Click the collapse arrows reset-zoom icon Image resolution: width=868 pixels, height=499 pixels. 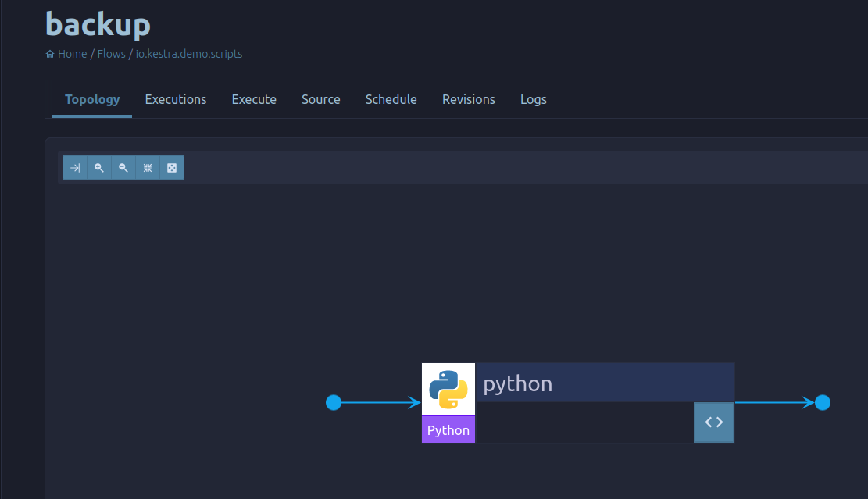click(x=148, y=168)
